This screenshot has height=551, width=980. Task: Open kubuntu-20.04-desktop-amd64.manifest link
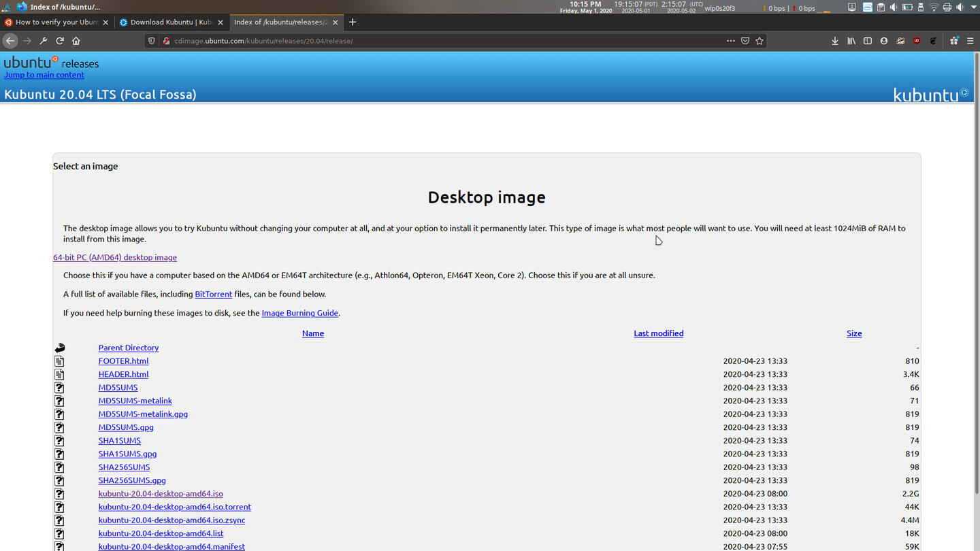171,547
